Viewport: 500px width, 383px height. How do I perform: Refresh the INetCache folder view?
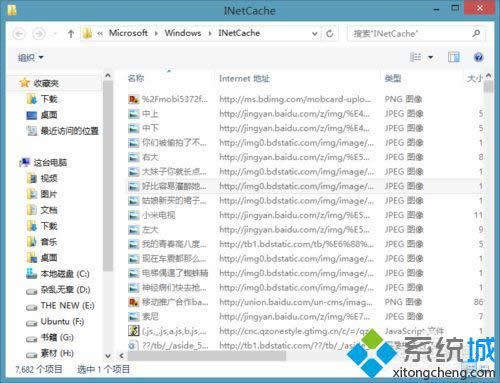tap(329, 33)
